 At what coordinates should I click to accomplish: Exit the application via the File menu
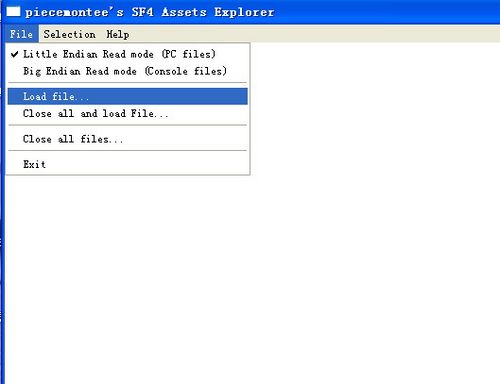pos(127,164)
